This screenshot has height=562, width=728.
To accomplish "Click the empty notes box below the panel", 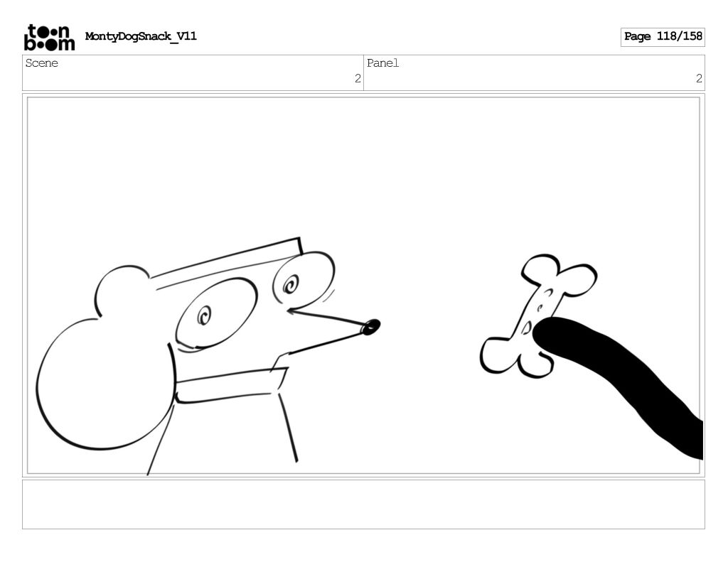I will point(363,504).
